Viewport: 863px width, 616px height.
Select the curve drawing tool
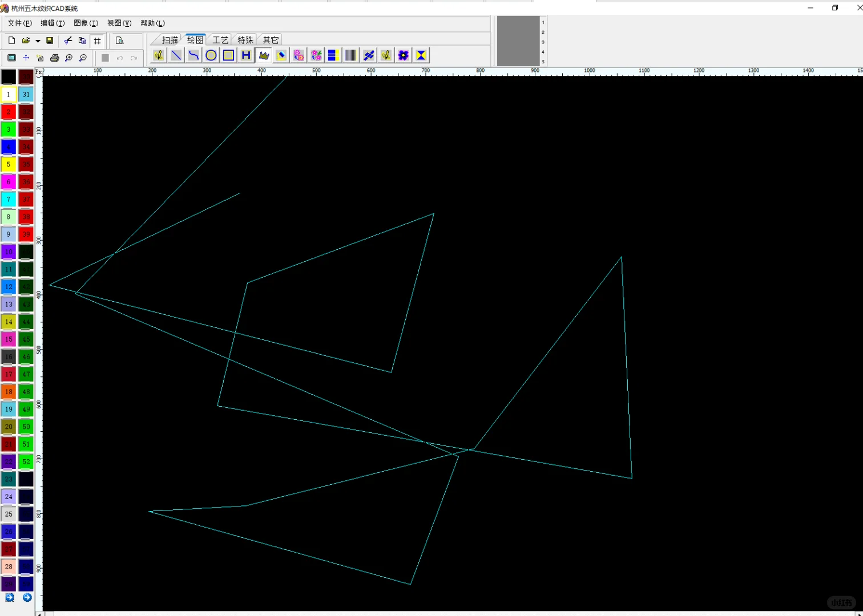tap(193, 55)
